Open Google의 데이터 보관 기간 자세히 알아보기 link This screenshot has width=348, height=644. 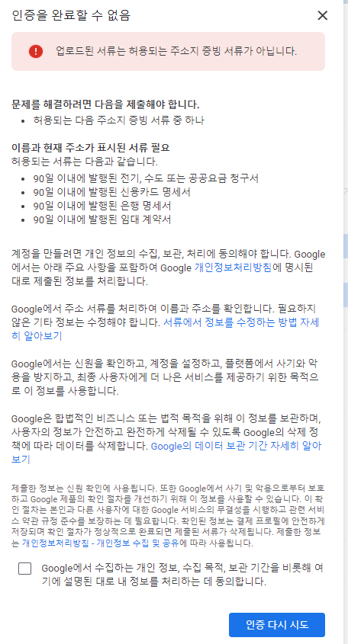pyautogui.click(x=166, y=452)
